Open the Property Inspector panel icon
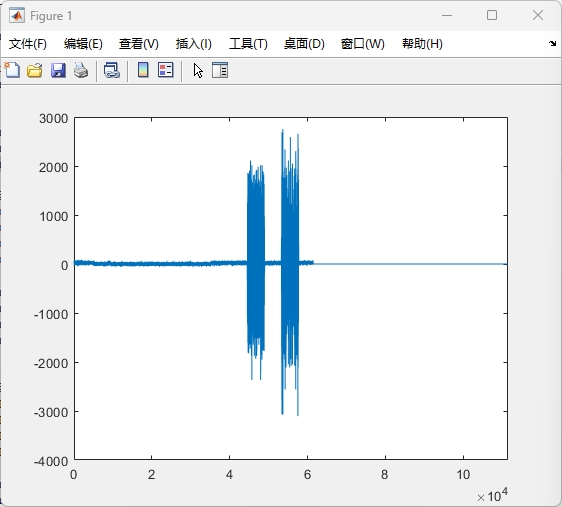Viewport: 562px width, 507px height. tap(220, 70)
